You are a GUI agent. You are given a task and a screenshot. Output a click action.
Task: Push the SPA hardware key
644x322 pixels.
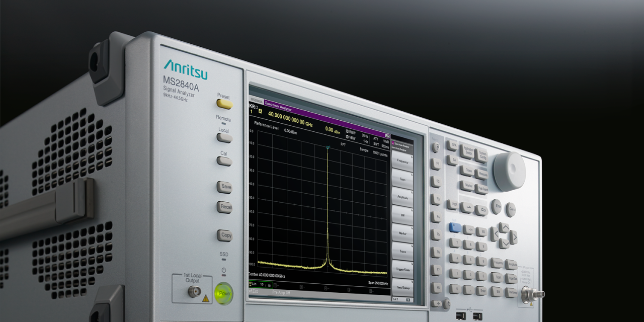pyautogui.click(x=452, y=145)
